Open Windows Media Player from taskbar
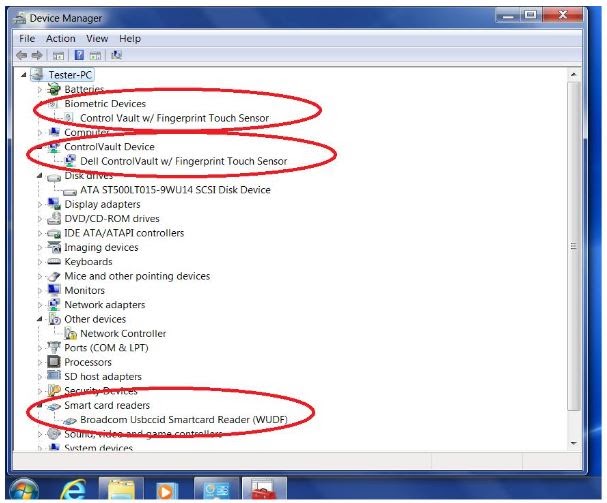Screen dimensions: 607x503 [166, 490]
